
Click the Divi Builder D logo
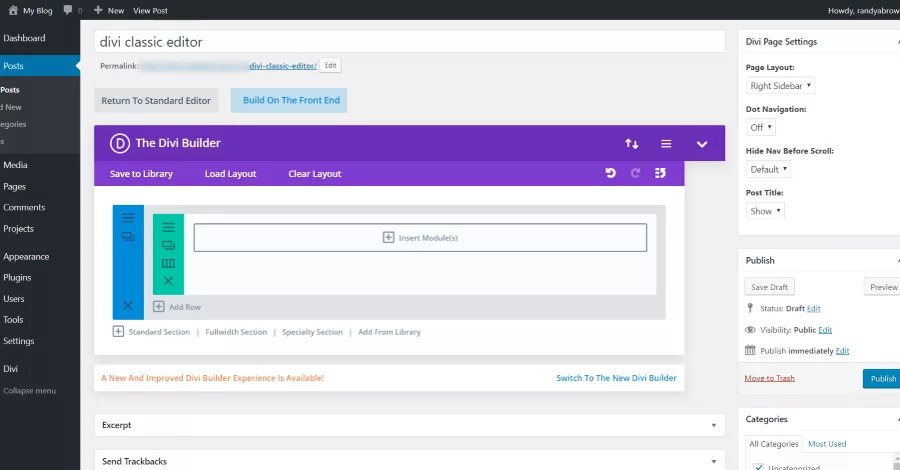tap(120, 143)
